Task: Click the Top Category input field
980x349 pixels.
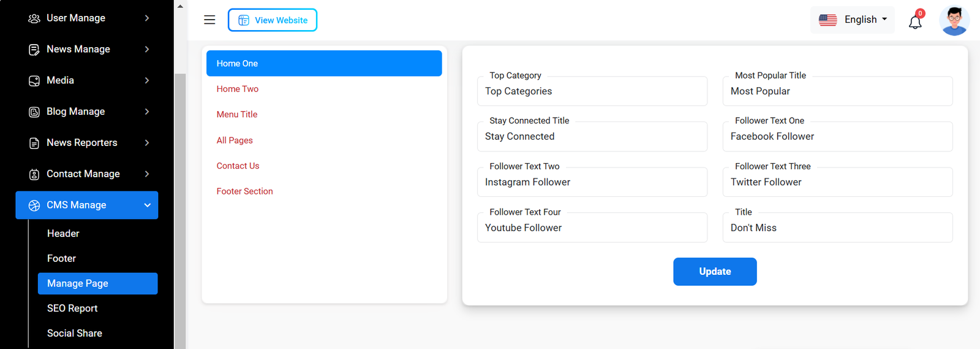Action: point(592,91)
